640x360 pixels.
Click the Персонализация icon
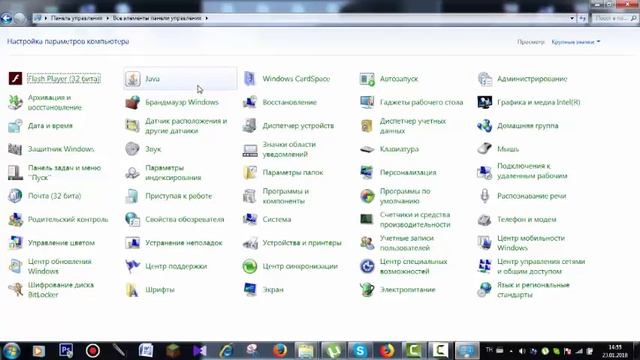pos(367,173)
